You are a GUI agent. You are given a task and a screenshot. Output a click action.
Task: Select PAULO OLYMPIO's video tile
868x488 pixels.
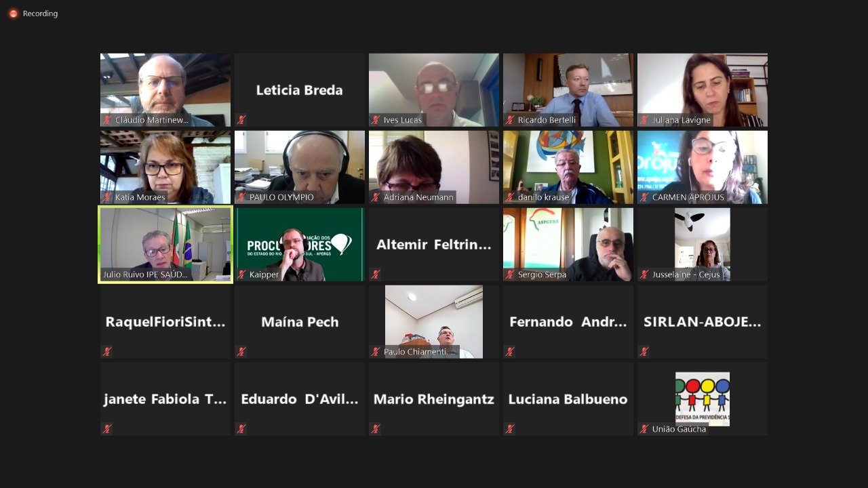(x=300, y=167)
